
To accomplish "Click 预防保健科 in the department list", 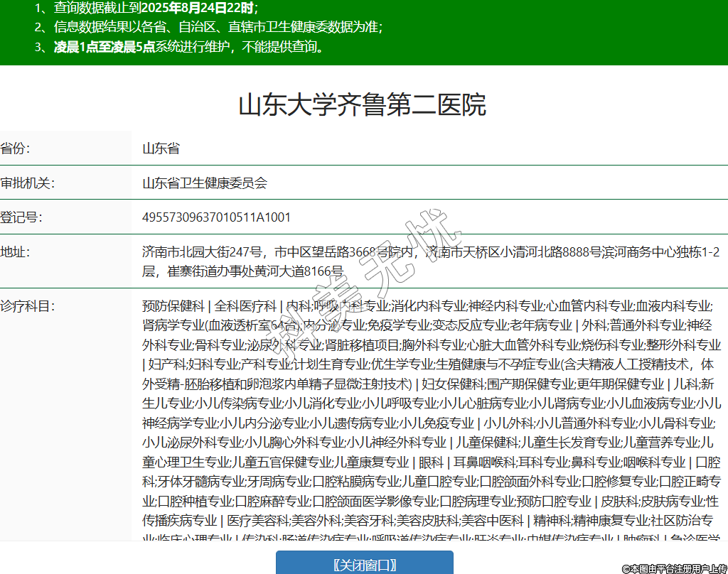I will [173, 306].
